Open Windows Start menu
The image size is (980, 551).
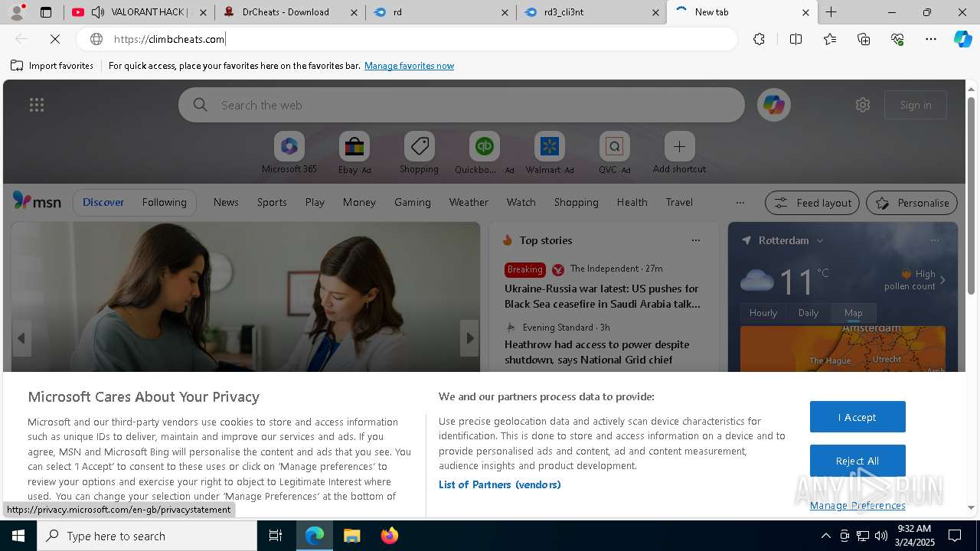coord(18,536)
